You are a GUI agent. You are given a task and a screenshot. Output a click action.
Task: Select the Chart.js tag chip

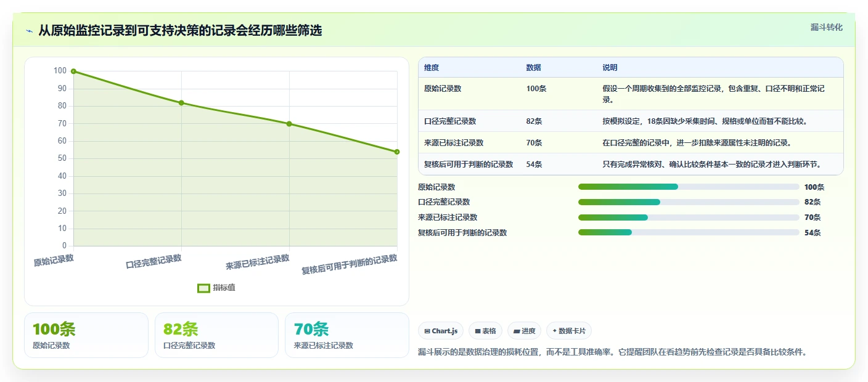tap(441, 331)
